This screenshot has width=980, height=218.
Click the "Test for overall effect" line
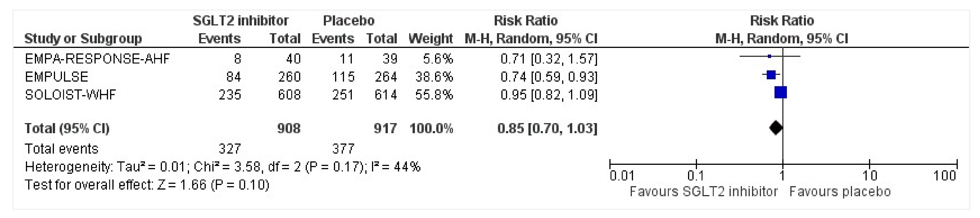(147, 185)
